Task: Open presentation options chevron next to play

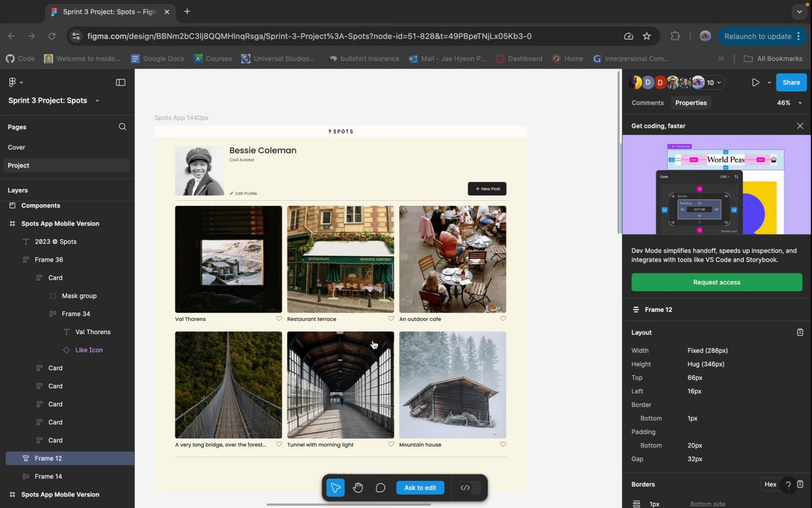Action: [769, 83]
